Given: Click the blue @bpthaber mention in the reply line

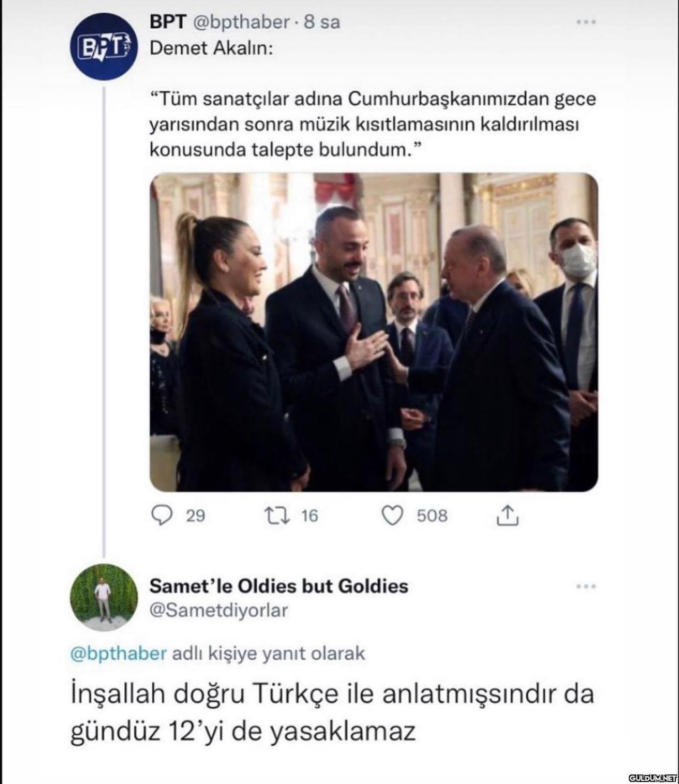Looking at the screenshot, I should [x=119, y=653].
